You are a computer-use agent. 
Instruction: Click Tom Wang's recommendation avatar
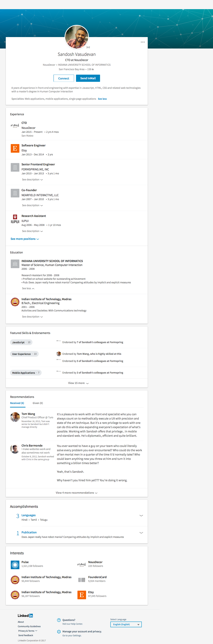click(15, 417)
